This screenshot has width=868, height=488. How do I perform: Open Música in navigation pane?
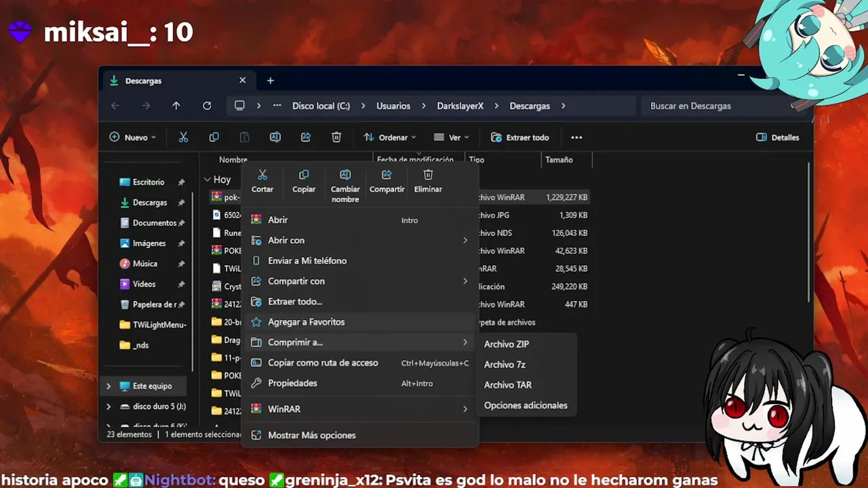pos(145,264)
